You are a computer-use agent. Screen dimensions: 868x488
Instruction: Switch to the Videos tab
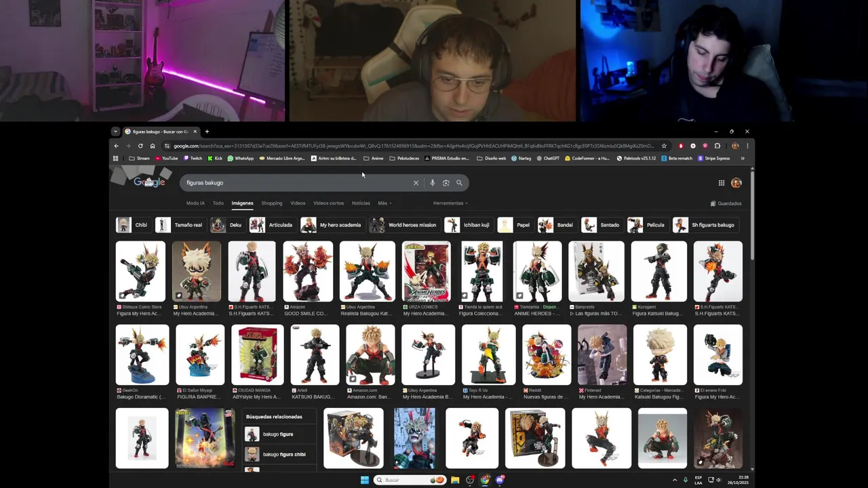click(298, 203)
